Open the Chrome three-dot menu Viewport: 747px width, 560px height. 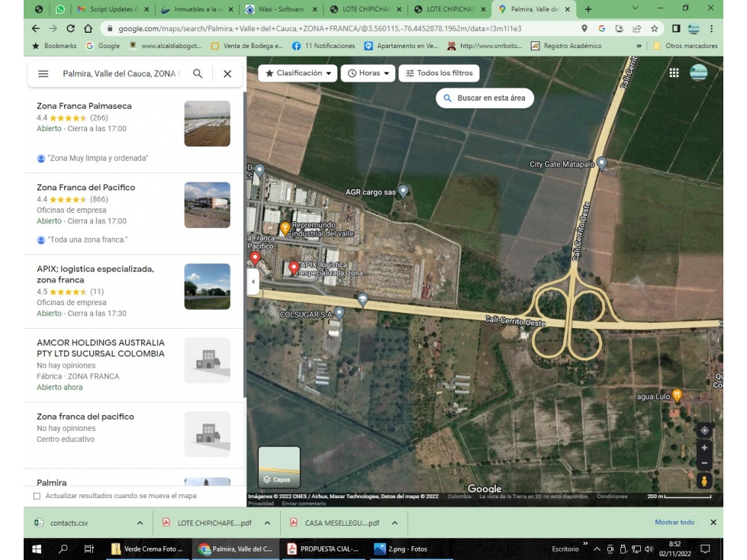tap(711, 28)
